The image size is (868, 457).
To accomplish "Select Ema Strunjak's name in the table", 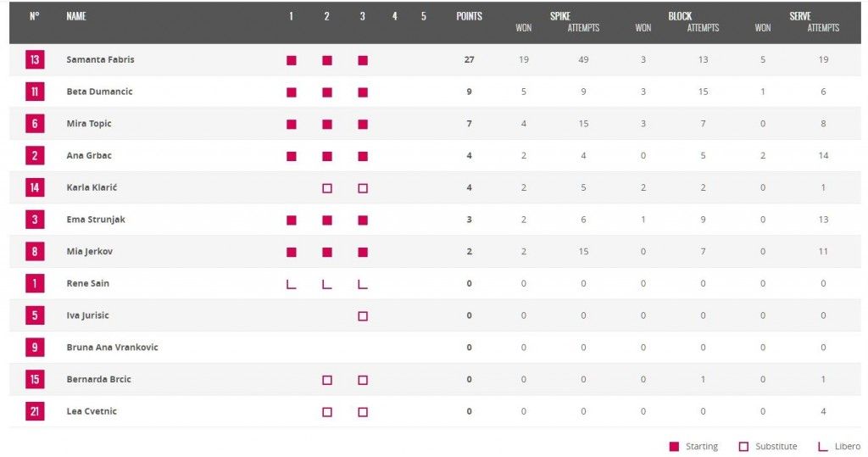I will [x=94, y=220].
